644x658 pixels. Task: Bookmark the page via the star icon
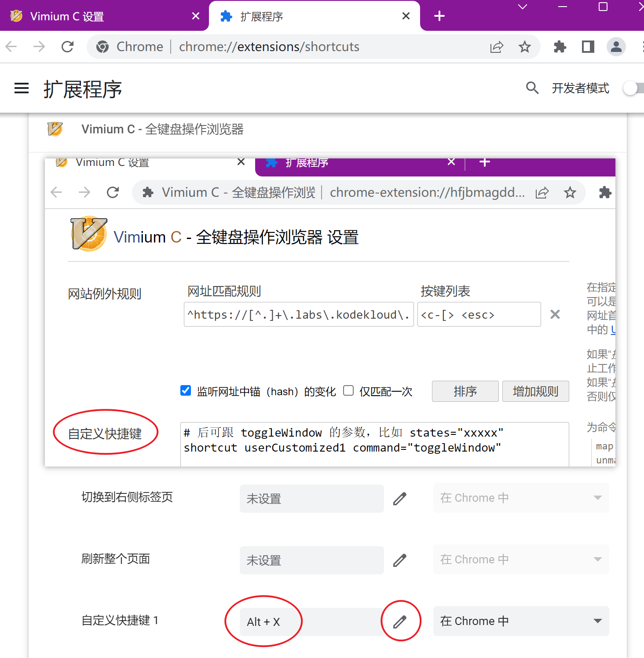(x=525, y=46)
